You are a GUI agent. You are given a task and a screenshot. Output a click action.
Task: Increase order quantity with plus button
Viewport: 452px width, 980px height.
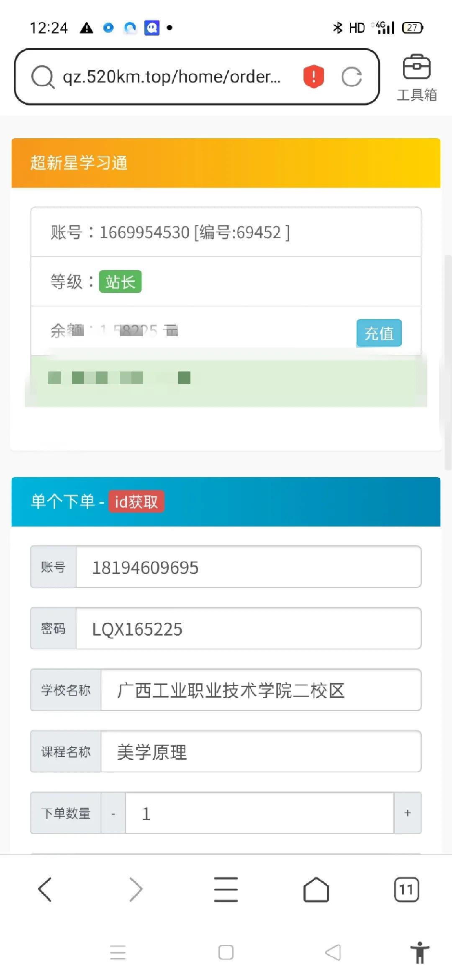pyautogui.click(x=407, y=813)
